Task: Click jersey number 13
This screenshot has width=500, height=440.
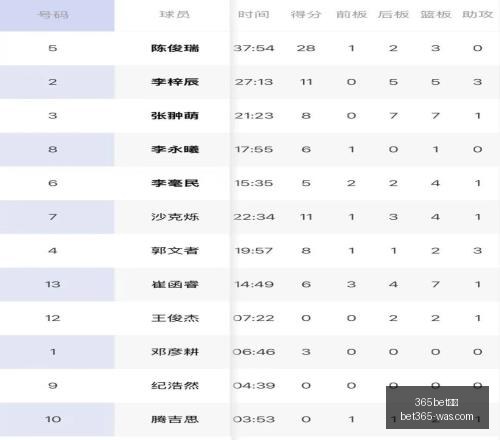Action: [53, 284]
